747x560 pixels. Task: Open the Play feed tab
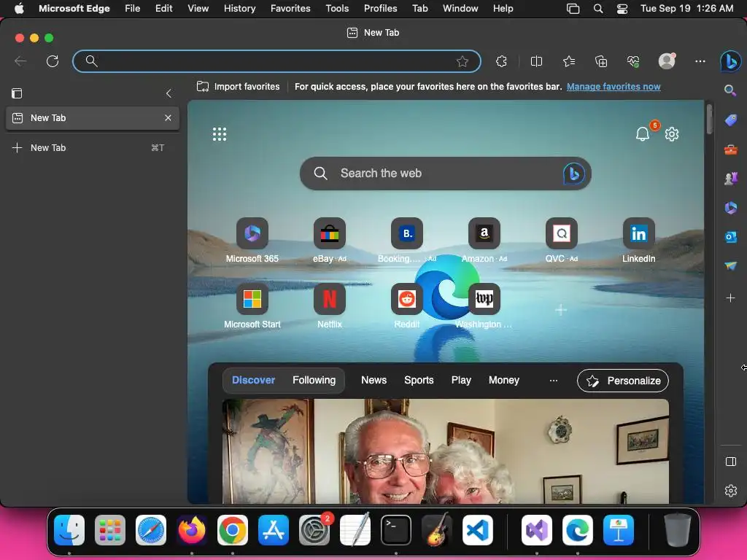tap(461, 380)
